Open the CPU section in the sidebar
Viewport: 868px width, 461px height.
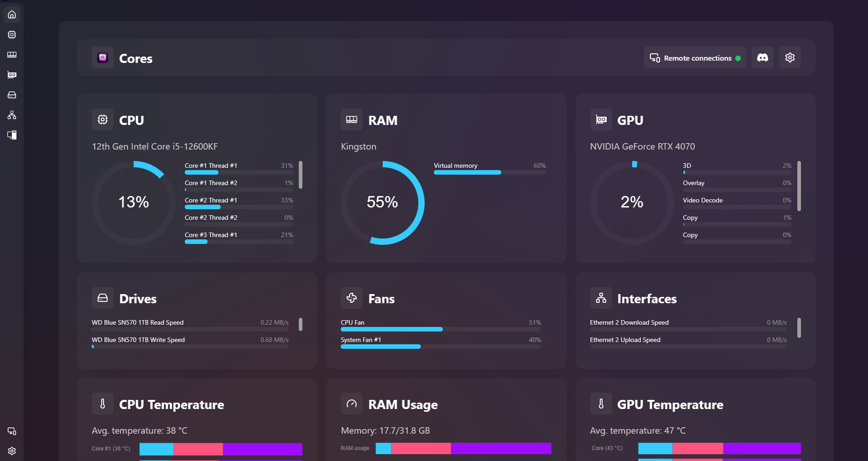coord(11,35)
